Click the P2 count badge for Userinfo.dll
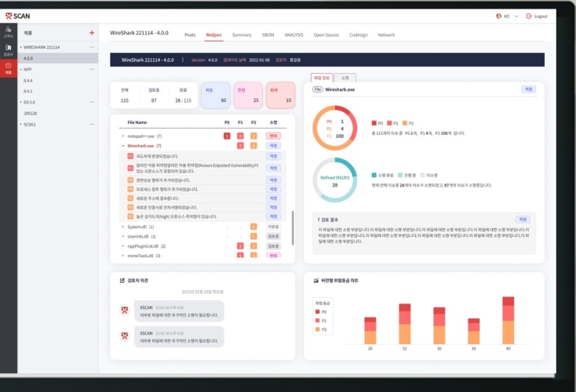 [x=253, y=236]
